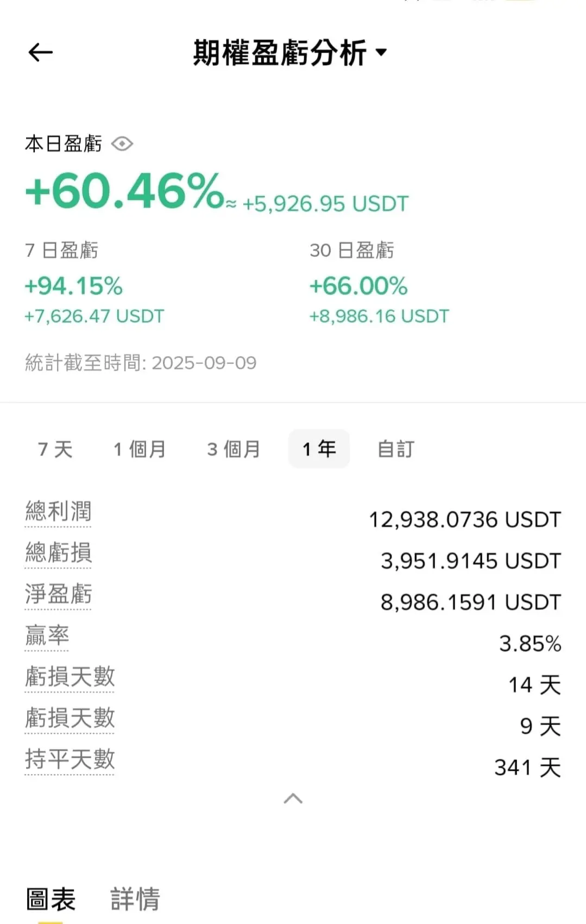Image resolution: width=586 pixels, height=924 pixels.
Task: Switch to the 圖表 tab
Action: [51, 899]
